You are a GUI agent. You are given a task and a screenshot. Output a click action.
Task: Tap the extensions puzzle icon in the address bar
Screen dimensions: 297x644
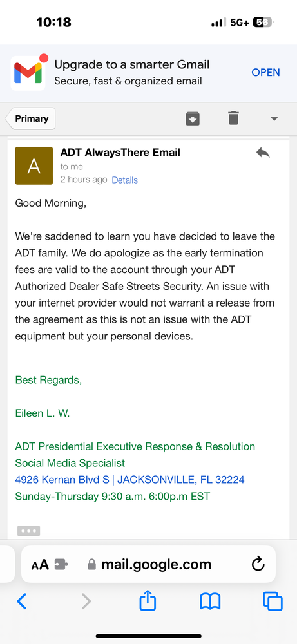62,565
